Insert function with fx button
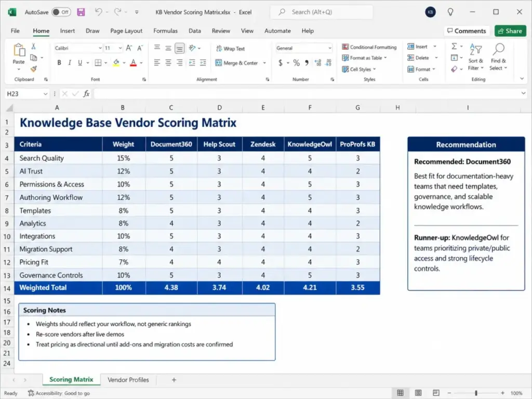Viewport: 532px width, 399px height. [x=87, y=94]
